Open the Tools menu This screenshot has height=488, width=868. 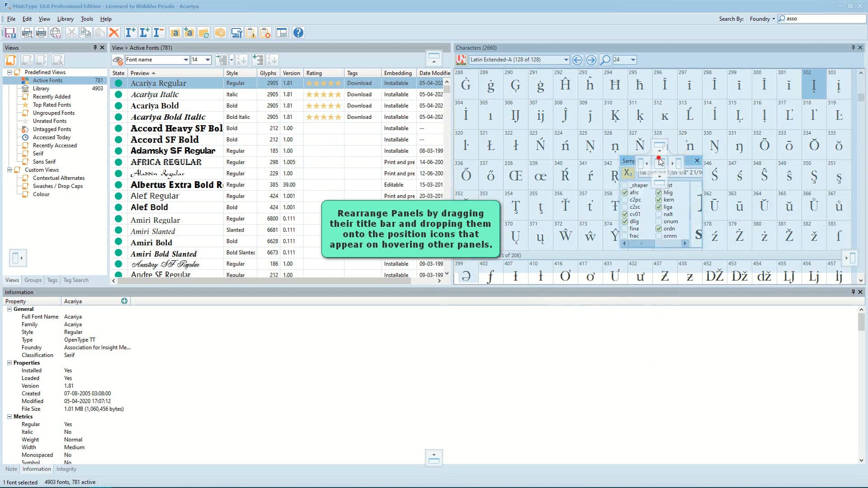point(87,19)
